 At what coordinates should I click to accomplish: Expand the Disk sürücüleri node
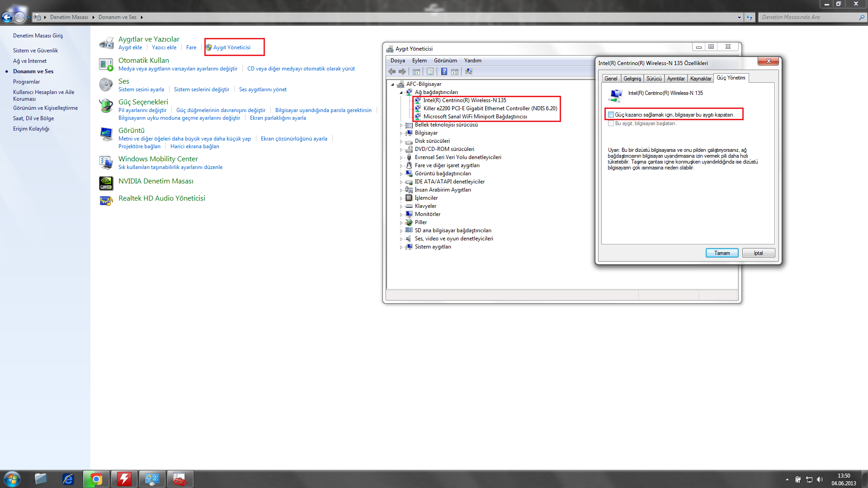(x=401, y=141)
